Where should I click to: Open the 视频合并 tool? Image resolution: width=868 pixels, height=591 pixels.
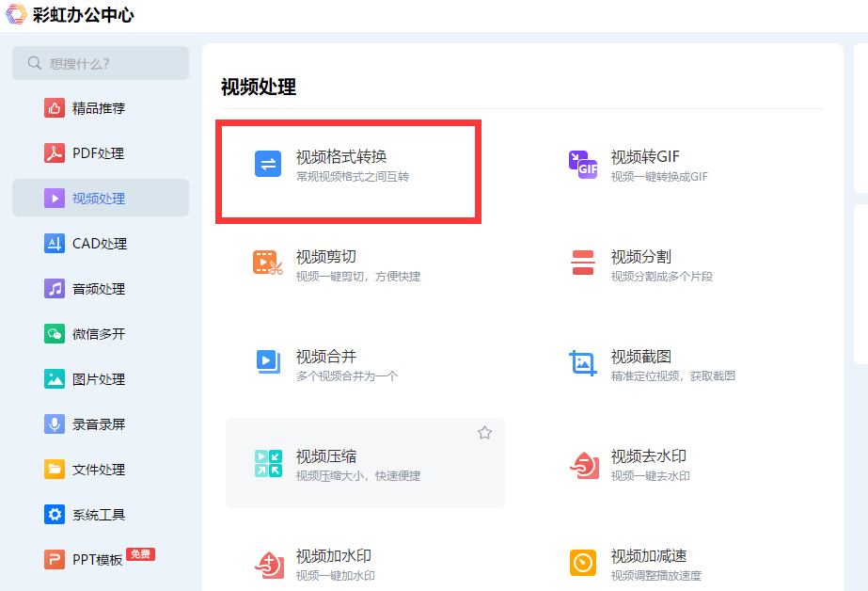point(326,357)
